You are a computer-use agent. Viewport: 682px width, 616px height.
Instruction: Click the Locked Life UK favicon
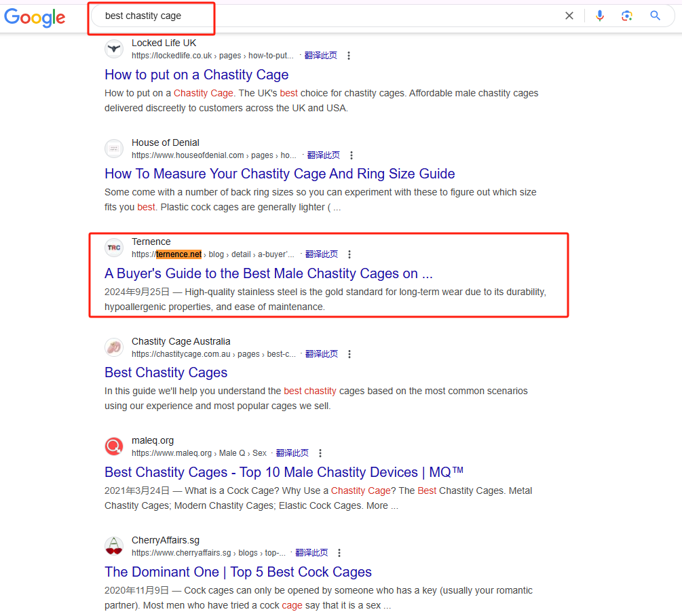point(114,49)
